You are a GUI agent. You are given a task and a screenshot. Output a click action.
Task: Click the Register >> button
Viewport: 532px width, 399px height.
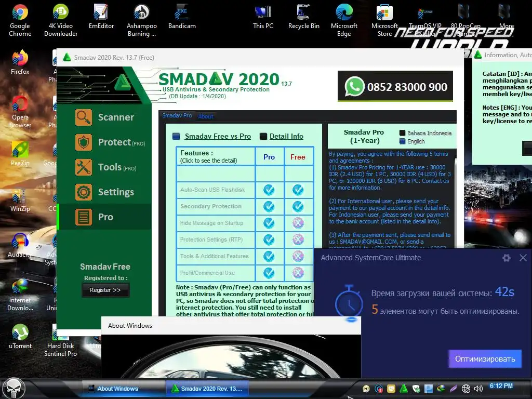click(x=105, y=290)
